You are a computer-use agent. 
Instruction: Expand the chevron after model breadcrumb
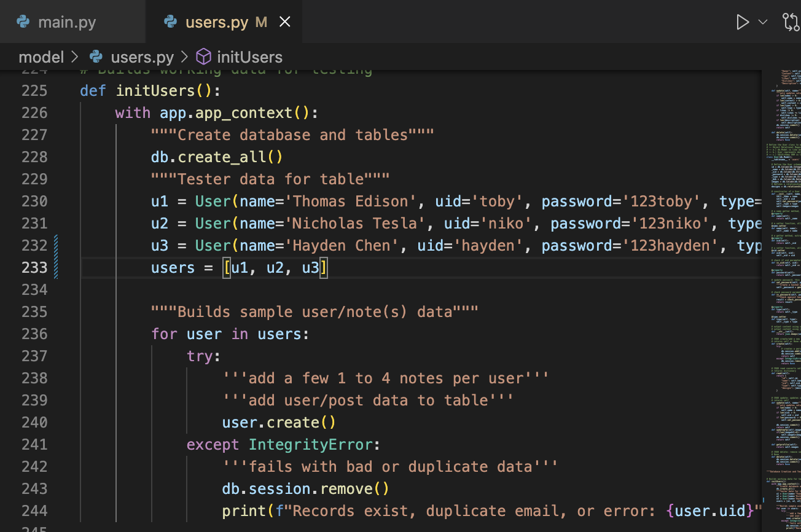click(x=75, y=57)
